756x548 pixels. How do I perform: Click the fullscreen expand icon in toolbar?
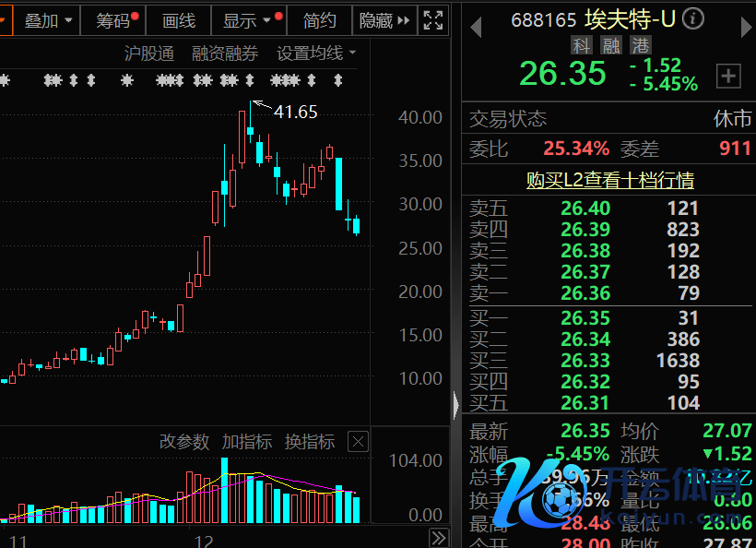click(x=431, y=20)
